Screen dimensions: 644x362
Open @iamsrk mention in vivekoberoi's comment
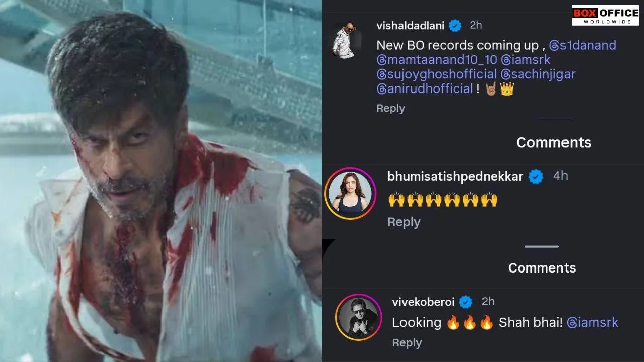[x=592, y=323]
